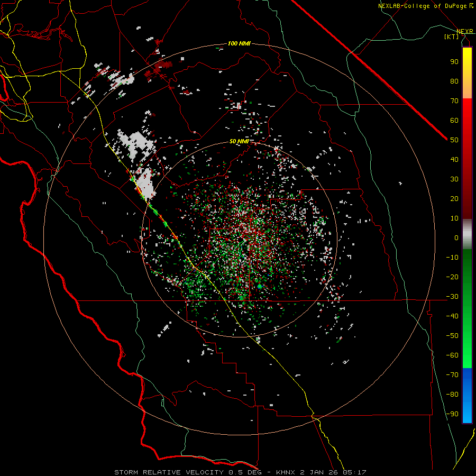Click the 60 value on the velocity scale

point(454,120)
